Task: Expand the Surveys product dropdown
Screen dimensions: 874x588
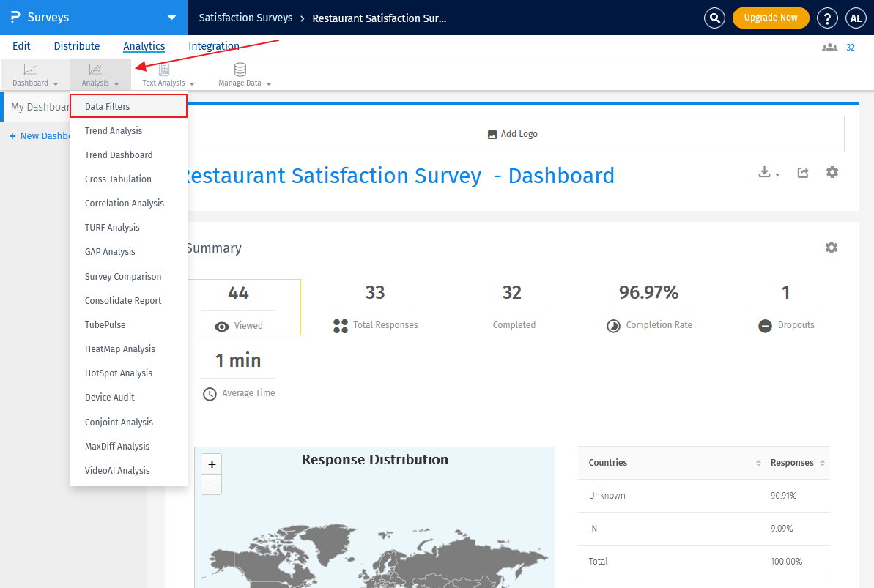Action: [x=171, y=18]
